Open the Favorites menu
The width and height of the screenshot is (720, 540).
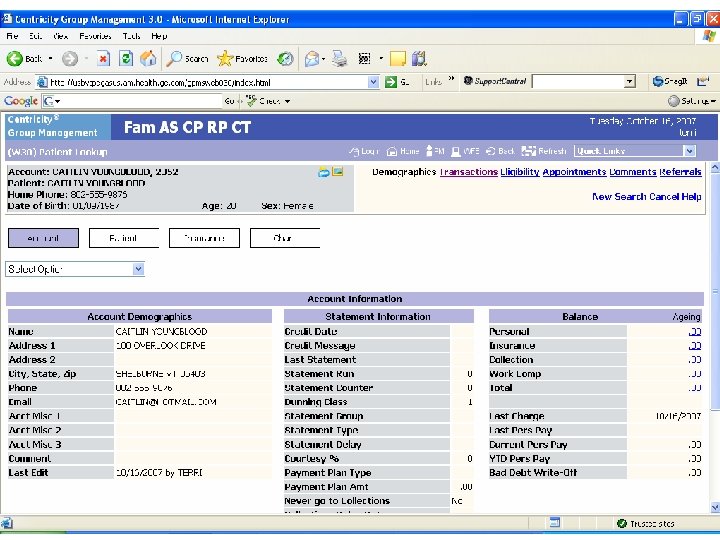point(95,36)
